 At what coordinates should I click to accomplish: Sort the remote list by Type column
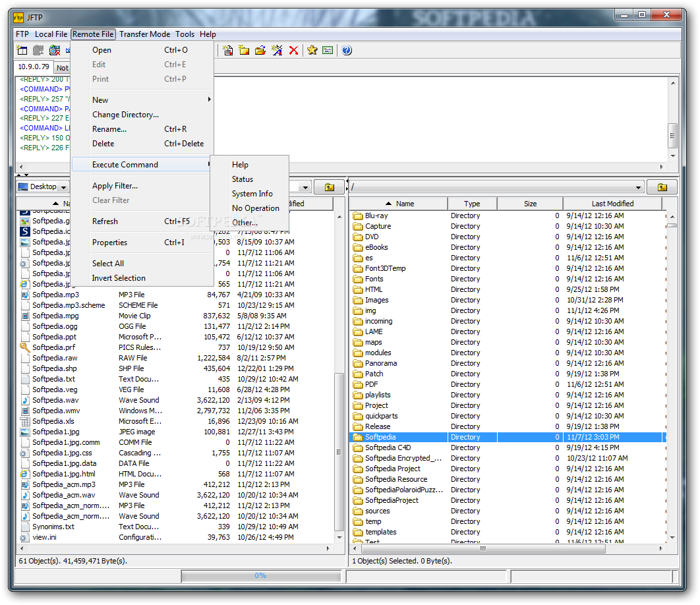coord(472,204)
